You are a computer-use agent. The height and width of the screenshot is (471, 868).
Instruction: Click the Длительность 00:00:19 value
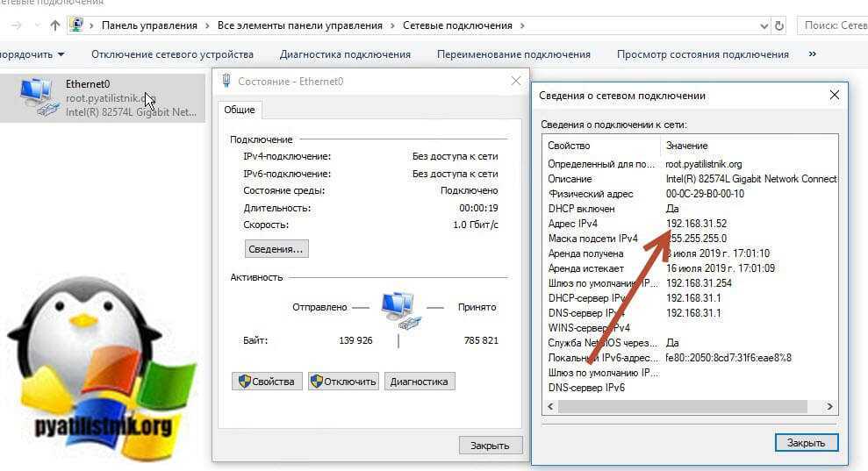pos(478,208)
